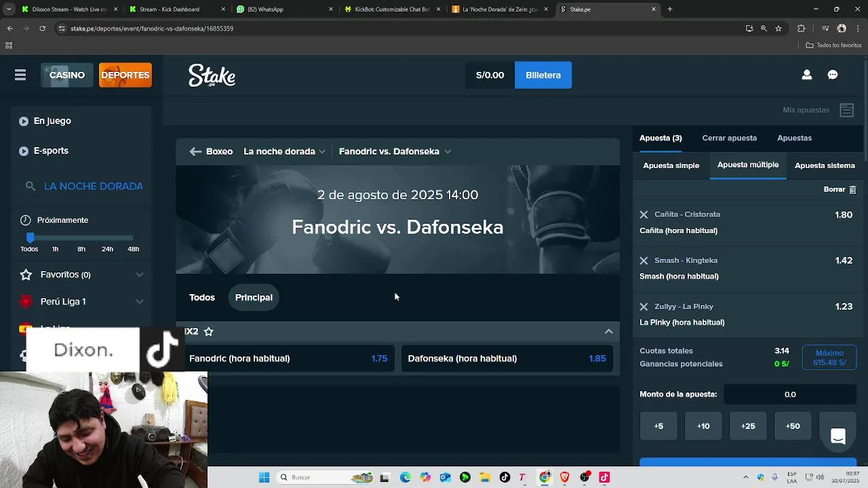Screen dimensions: 868x488
Task: Expand the Perú Liga 1 section
Action: point(139,302)
